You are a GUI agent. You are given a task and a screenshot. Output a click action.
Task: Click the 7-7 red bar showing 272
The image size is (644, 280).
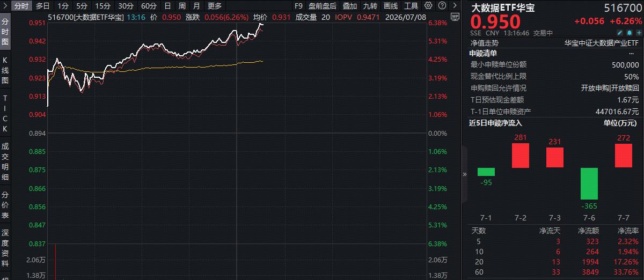pos(624,156)
